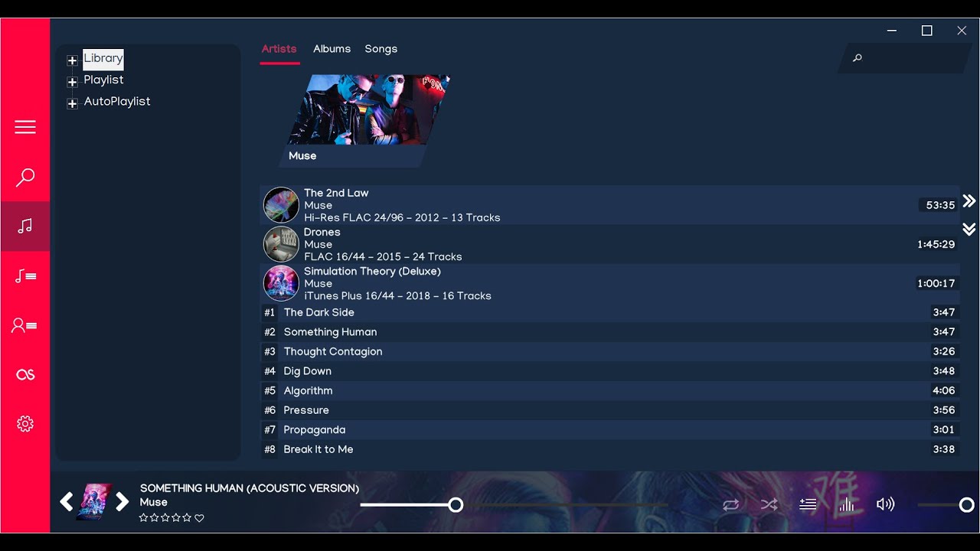Screen dimensions: 980x551
Task: Expand the AutoPlaylist tree node
Action: 72,103
